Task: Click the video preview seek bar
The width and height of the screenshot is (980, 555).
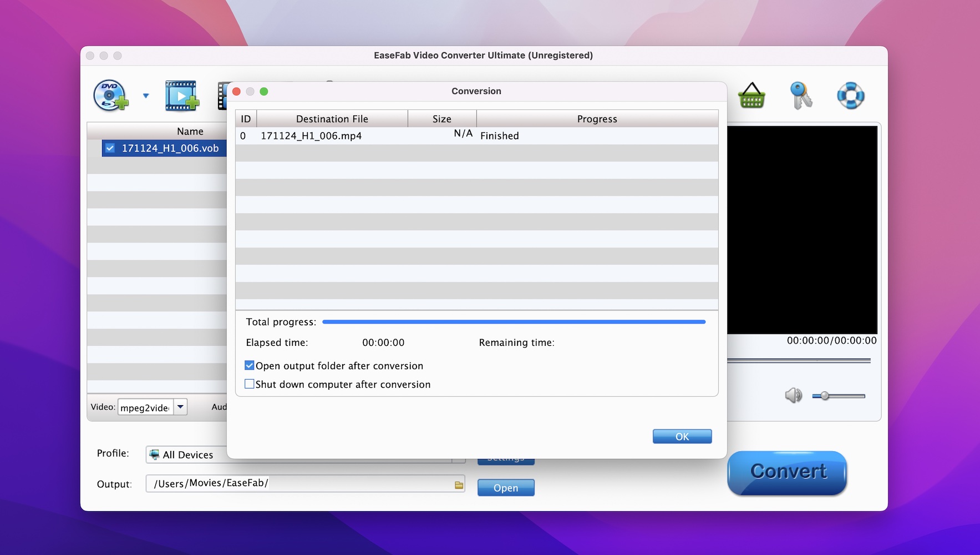Action: click(x=799, y=361)
